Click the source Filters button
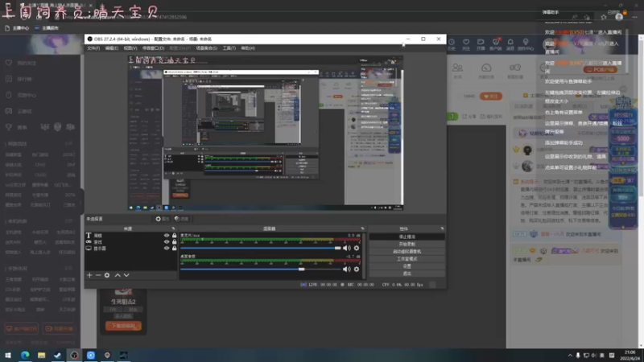The height and width of the screenshot is (362, 644). coord(182,219)
